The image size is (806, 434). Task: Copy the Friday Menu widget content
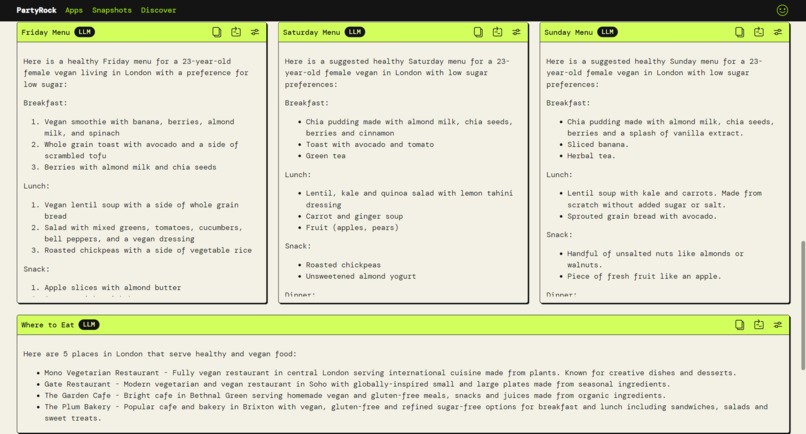pos(217,32)
